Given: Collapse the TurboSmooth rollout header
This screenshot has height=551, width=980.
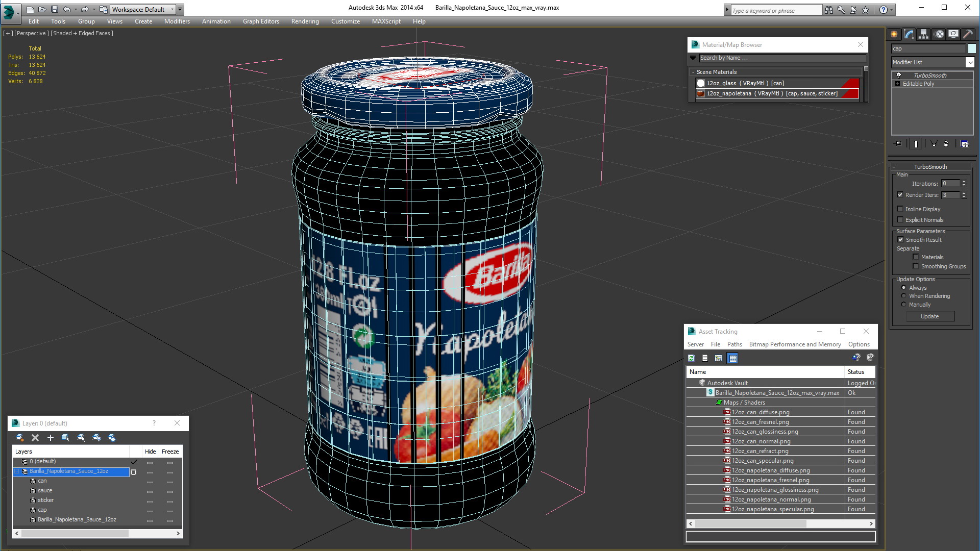Looking at the screenshot, I should click(929, 167).
